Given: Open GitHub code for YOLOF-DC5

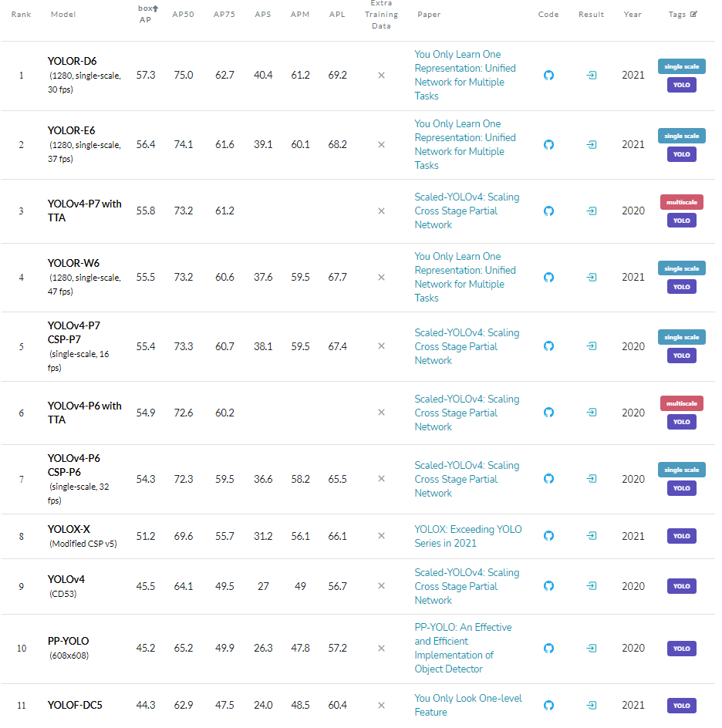Looking at the screenshot, I should (x=548, y=706).
